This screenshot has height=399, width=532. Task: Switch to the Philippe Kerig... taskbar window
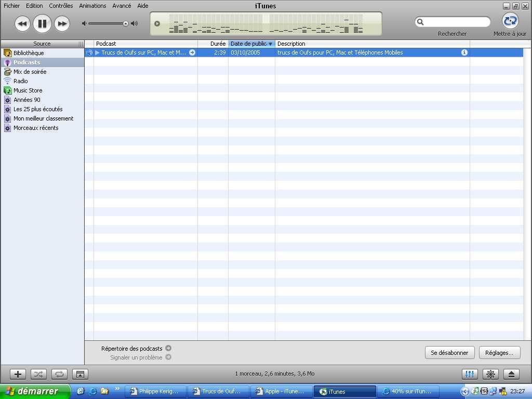pyautogui.click(x=156, y=392)
